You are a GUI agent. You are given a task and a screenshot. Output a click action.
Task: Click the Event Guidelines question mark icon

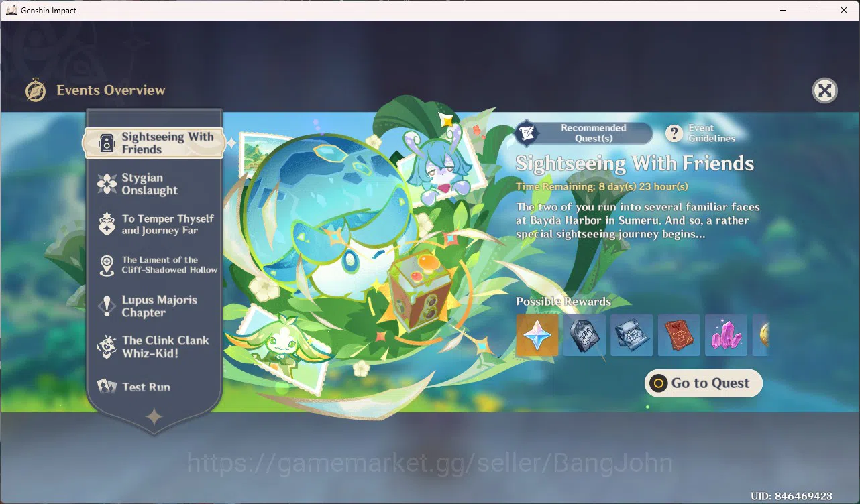pos(674,133)
